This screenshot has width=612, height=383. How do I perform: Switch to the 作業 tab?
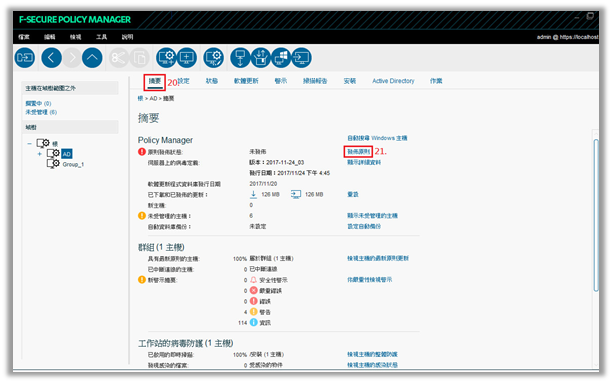[436, 81]
